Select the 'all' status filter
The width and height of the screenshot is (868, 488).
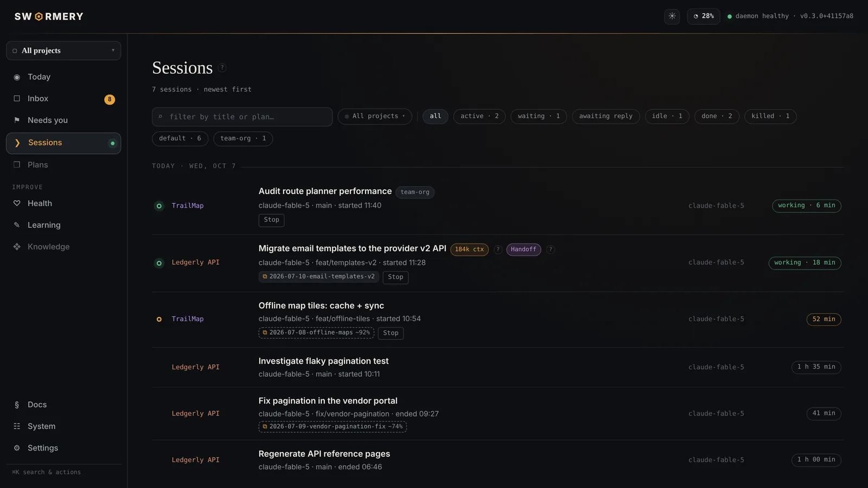point(435,116)
